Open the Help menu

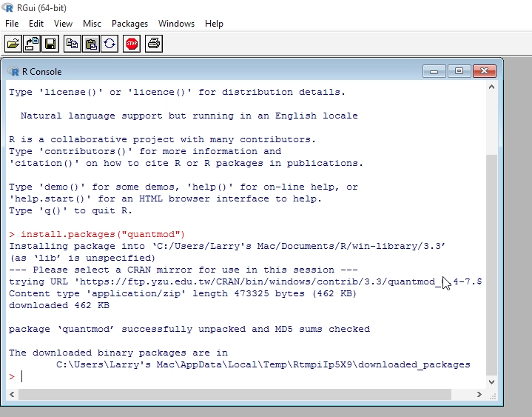point(214,24)
